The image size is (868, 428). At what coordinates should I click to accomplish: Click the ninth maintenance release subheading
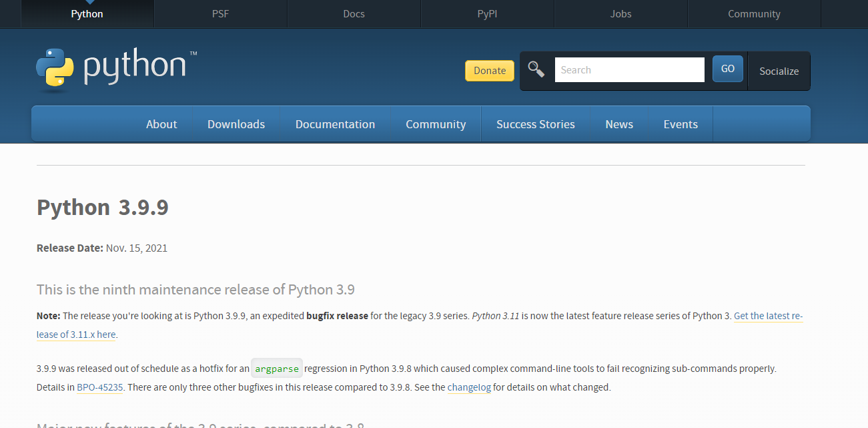195,290
